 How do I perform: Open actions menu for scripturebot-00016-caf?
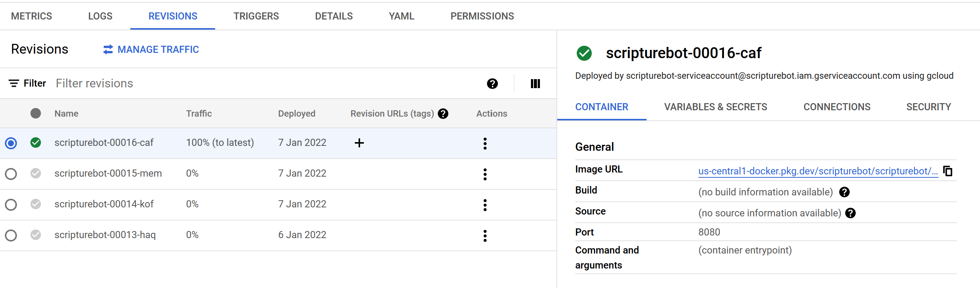click(485, 143)
